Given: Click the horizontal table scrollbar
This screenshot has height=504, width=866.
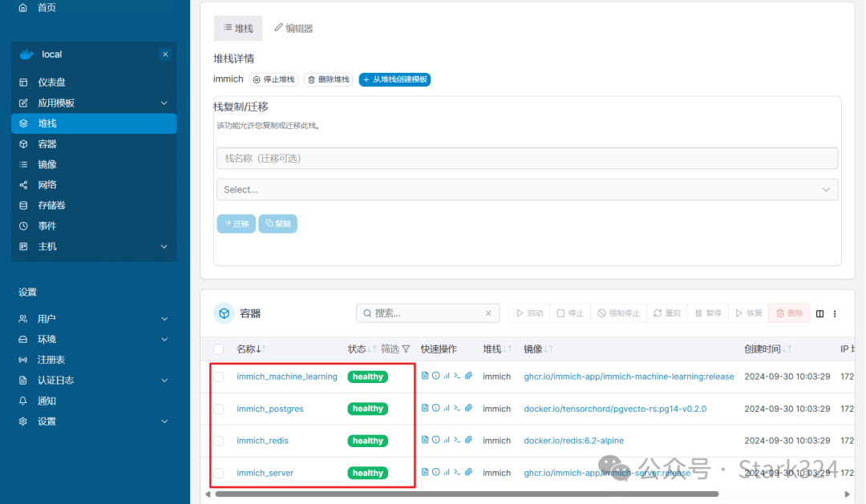Looking at the screenshot, I should (467, 494).
